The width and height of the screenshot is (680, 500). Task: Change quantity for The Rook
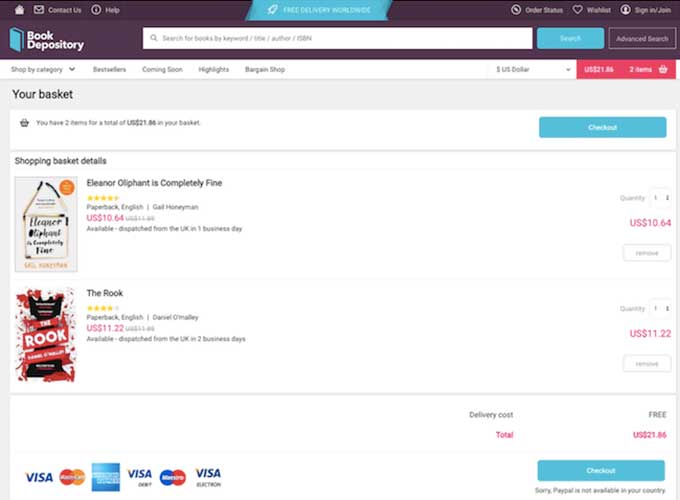(x=660, y=308)
